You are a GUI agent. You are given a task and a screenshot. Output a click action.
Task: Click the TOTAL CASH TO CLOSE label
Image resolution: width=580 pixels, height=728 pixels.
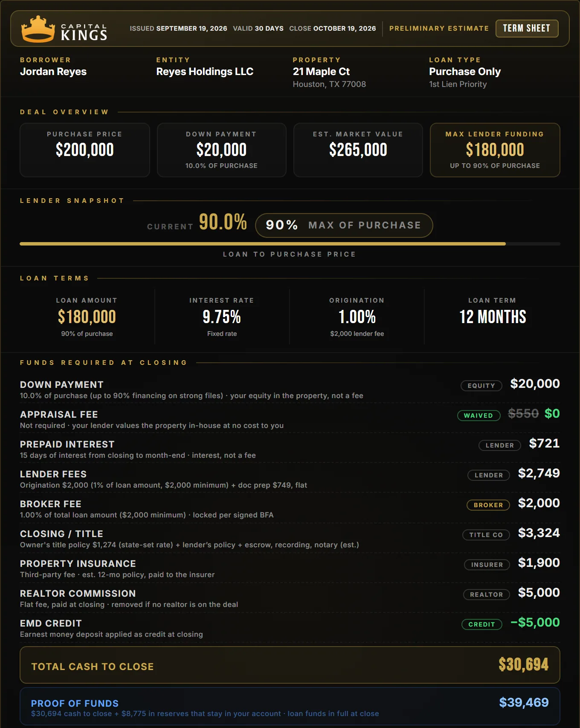coord(93,667)
